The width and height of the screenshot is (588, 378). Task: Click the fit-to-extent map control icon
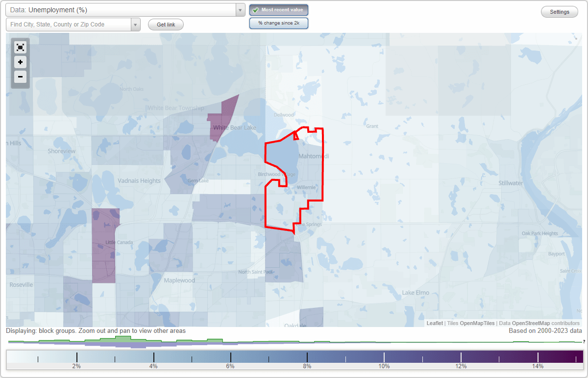coord(20,47)
